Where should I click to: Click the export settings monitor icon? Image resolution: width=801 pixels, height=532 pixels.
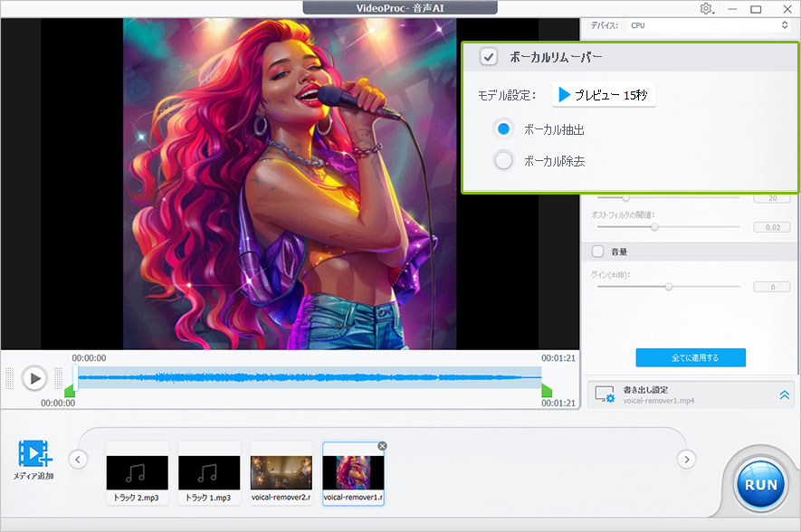[x=605, y=394]
